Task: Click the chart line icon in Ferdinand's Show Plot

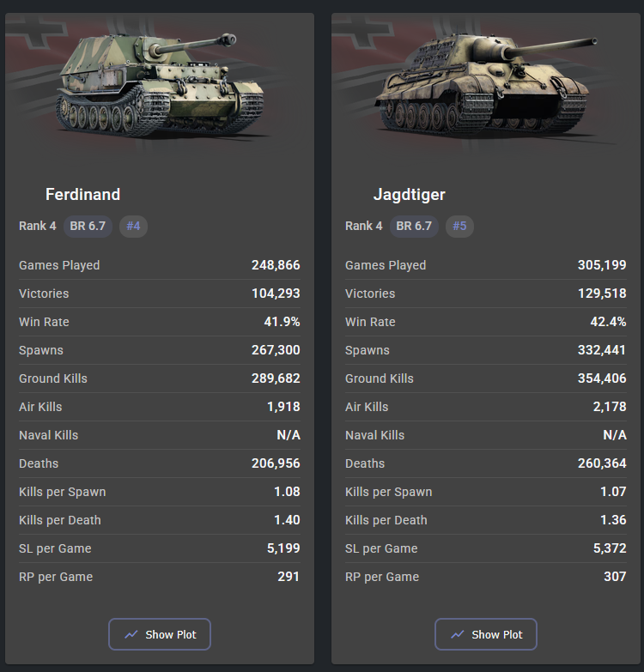Action: pyautogui.click(x=131, y=634)
